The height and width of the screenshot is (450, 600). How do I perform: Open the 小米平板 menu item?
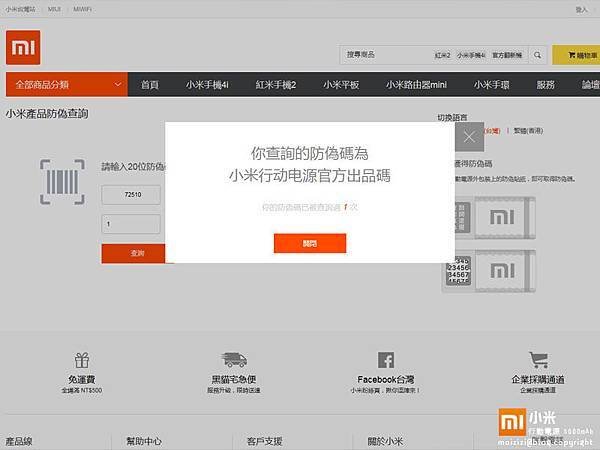click(x=341, y=85)
